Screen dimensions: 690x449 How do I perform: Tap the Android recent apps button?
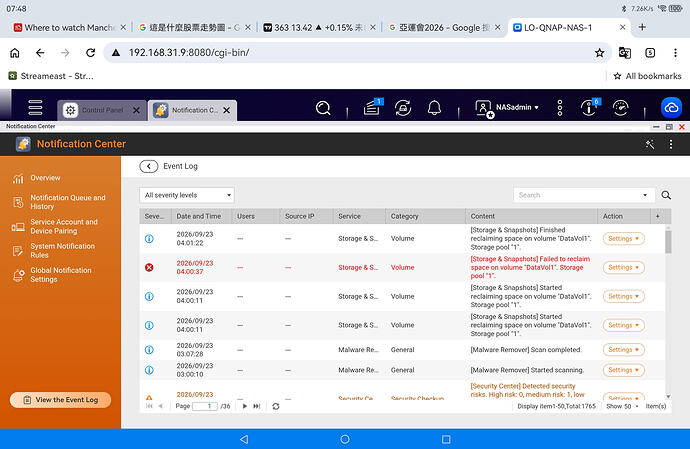click(446, 439)
